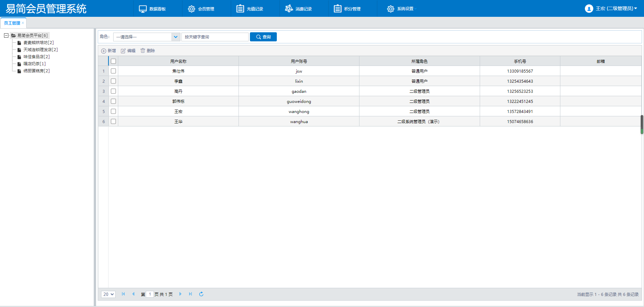
Task: Open the 会员管理 menu
Action: click(x=201, y=9)
